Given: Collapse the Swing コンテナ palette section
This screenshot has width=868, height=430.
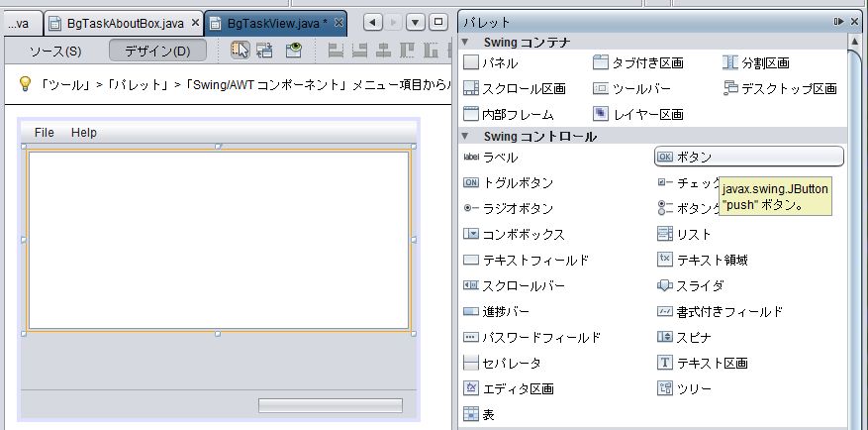Looking at the screenshot, I should pos(466,42).
